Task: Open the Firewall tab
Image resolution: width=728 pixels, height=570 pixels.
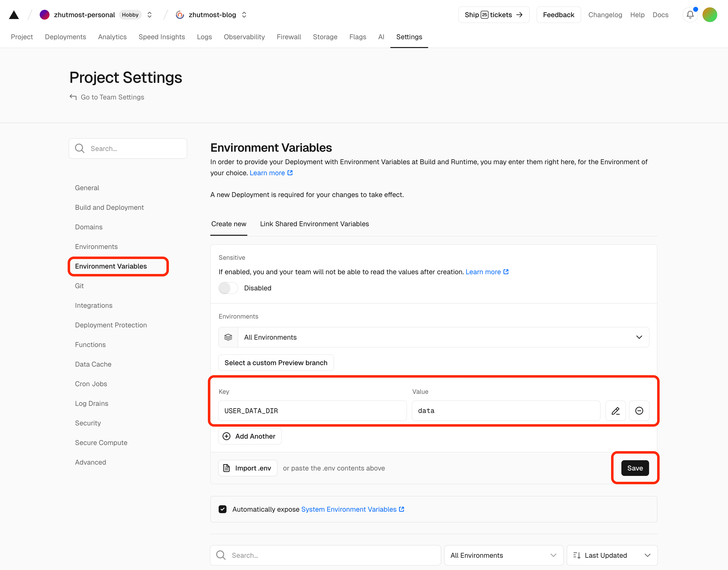Action: pyautogui.click(x=289, y=37)
